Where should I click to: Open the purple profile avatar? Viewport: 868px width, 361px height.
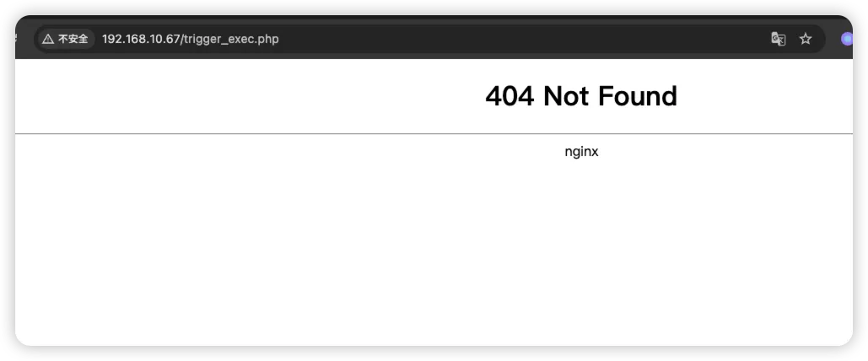tap(847, 39)
